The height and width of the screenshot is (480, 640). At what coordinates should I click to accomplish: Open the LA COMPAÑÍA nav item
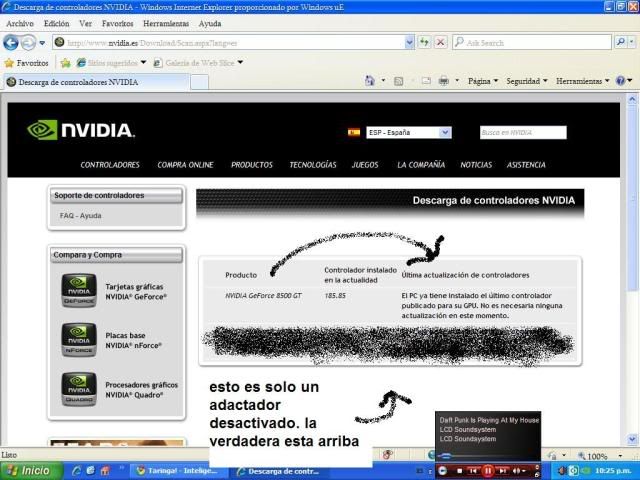pos(421,165)
